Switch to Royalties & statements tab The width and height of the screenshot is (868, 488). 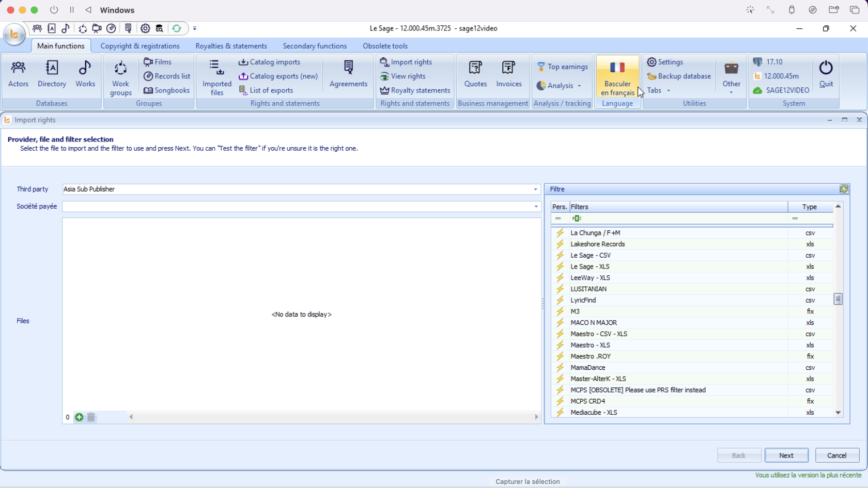coord(231,46)
